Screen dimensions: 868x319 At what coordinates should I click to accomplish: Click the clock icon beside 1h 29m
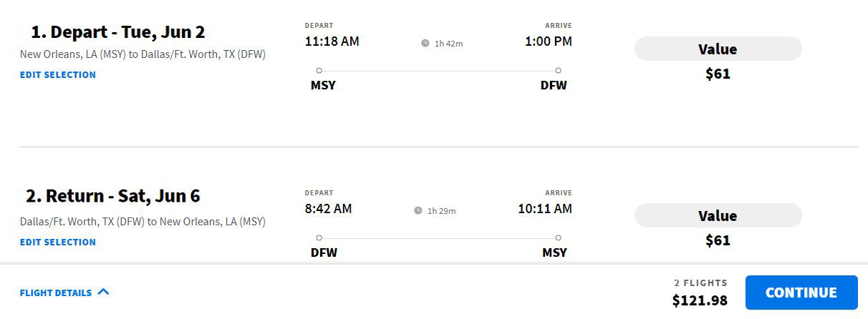coord(418,211)
